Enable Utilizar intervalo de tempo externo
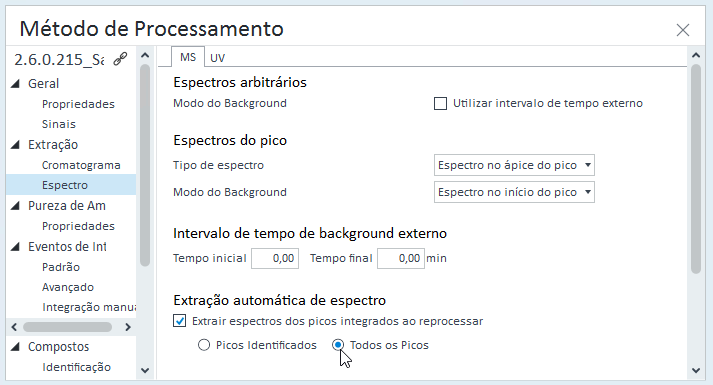The height and width of the screenshot is (385, 713). pyautogui.click(x=440, y=104)
